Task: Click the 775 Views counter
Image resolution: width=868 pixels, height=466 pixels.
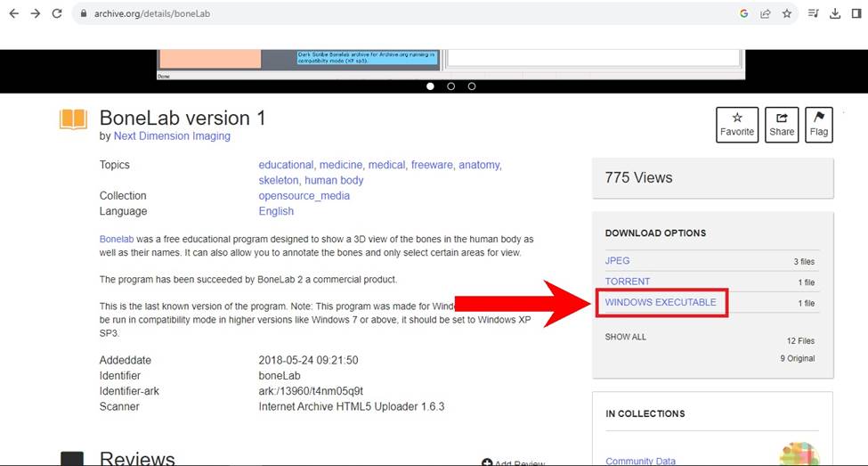Action: pos(638,178)
